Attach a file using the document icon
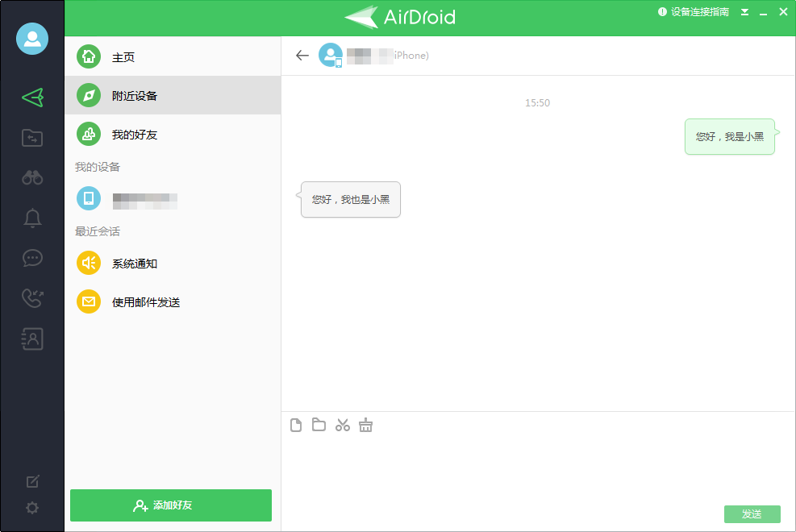 pos(296,425)
